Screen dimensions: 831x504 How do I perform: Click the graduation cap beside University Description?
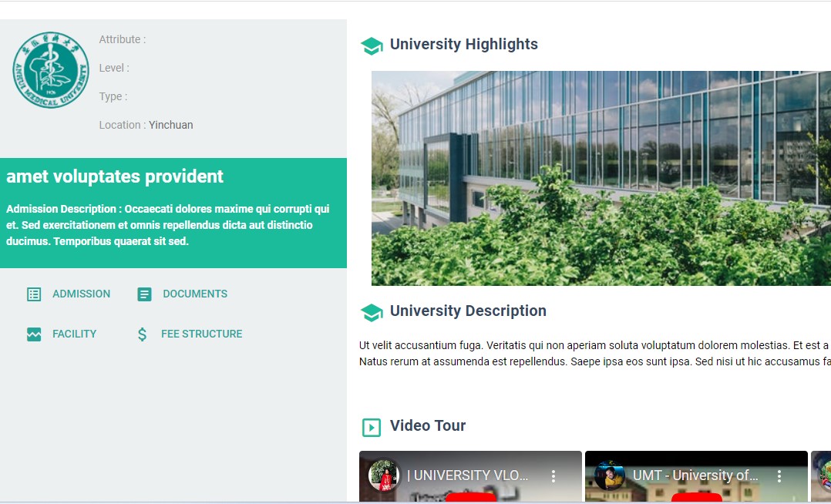pos(372,312)
